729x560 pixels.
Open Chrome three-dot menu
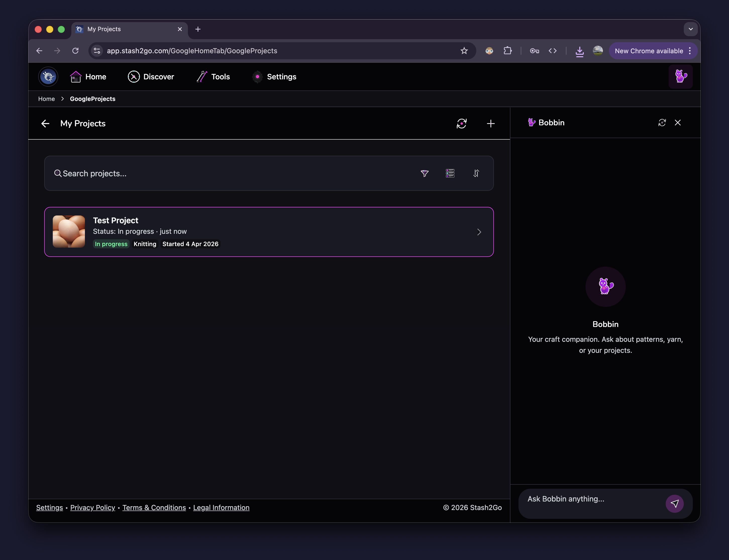[x=690, y=51]
